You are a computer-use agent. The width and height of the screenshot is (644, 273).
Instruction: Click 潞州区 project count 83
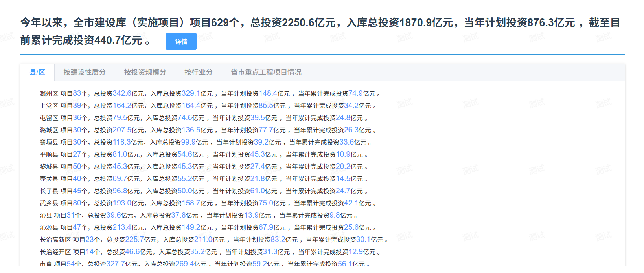[77, 93]
